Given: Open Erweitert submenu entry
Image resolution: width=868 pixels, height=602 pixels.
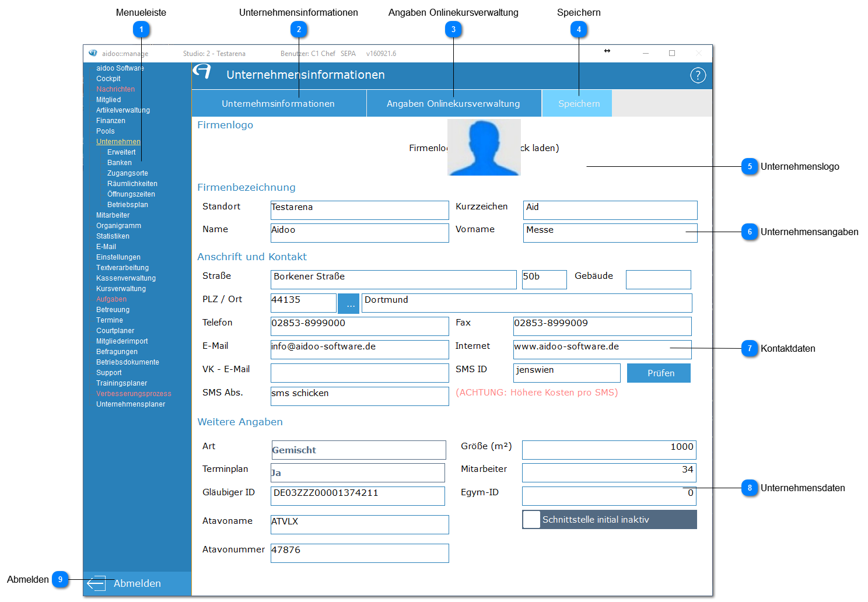Looking at the screenshot, I should [121, 152].
